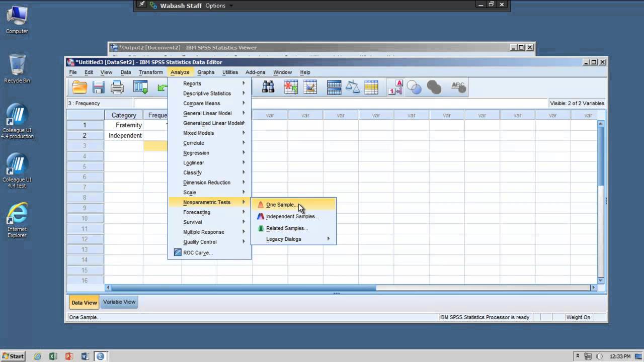
Task: Expand the Correlate submenu
Action: tap(209, 143)
